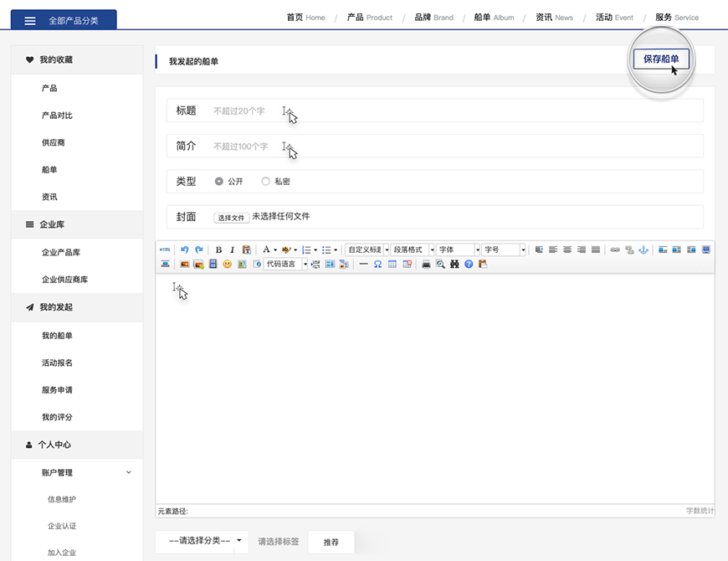Insert an emoticon with the smiley icon
This screenshot has height=561, width=728.
point(227,264)
